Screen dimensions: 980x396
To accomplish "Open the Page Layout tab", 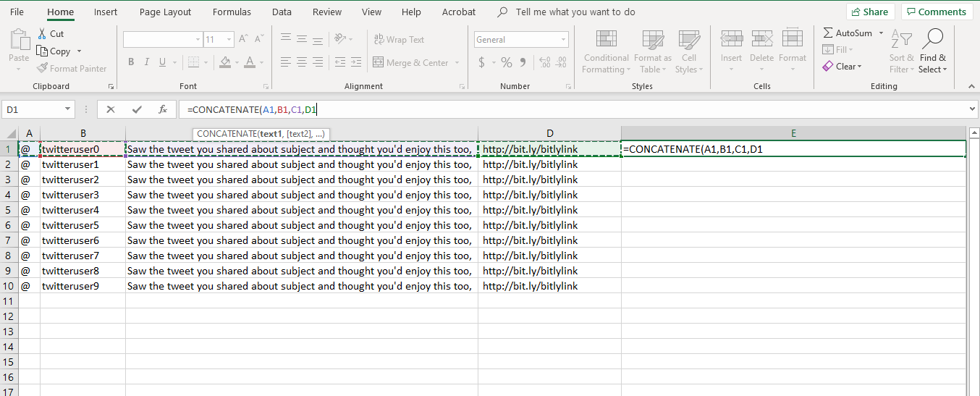I will 165,12.
